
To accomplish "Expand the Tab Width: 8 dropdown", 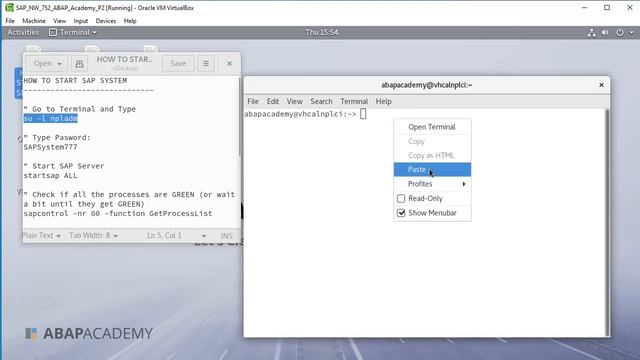I will point(93,236).
